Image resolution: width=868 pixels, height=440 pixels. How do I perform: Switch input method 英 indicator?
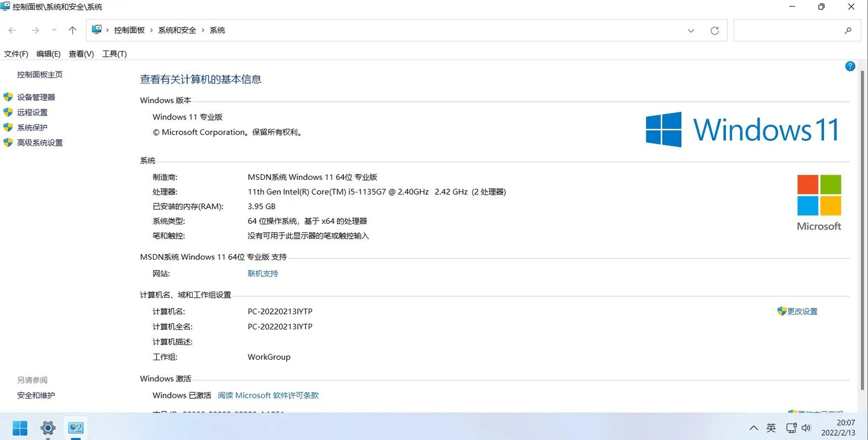pyautogui.click(x=771, y=428)
